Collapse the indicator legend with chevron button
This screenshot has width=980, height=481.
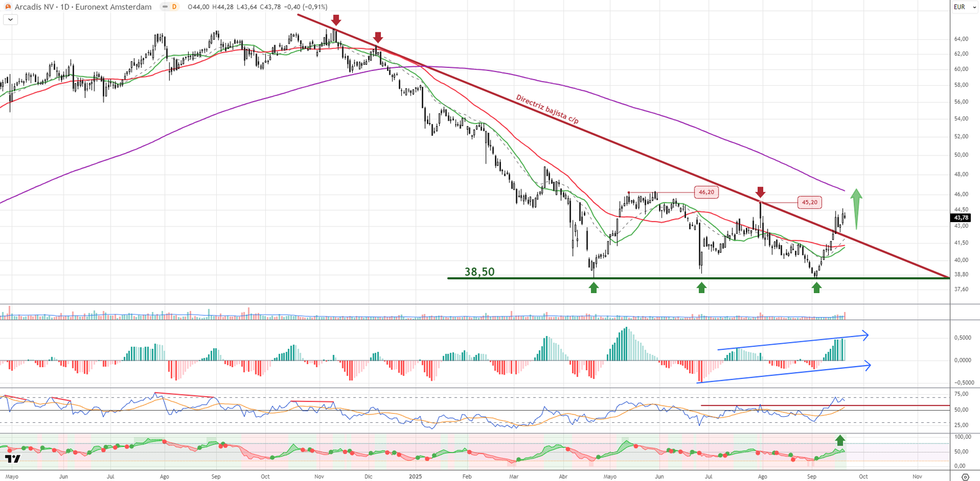[x=10, y=20]
